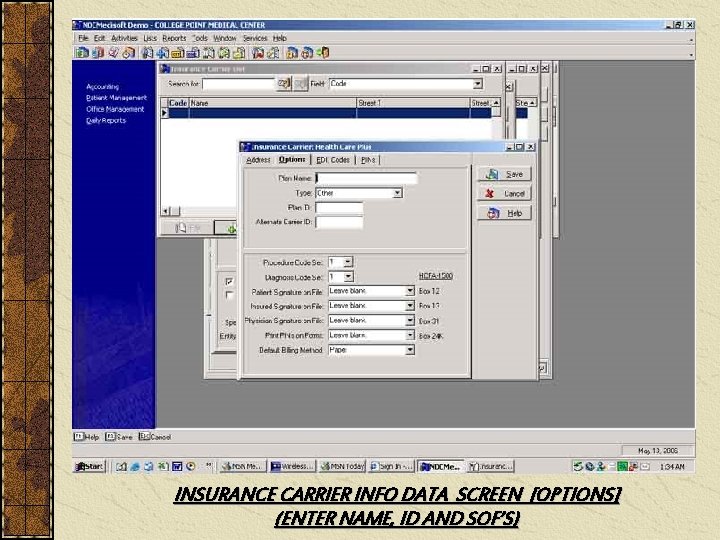Open Insured Signature on File dropdown
The width and height of the screenshot is (720, 540).
pos(410,306)
